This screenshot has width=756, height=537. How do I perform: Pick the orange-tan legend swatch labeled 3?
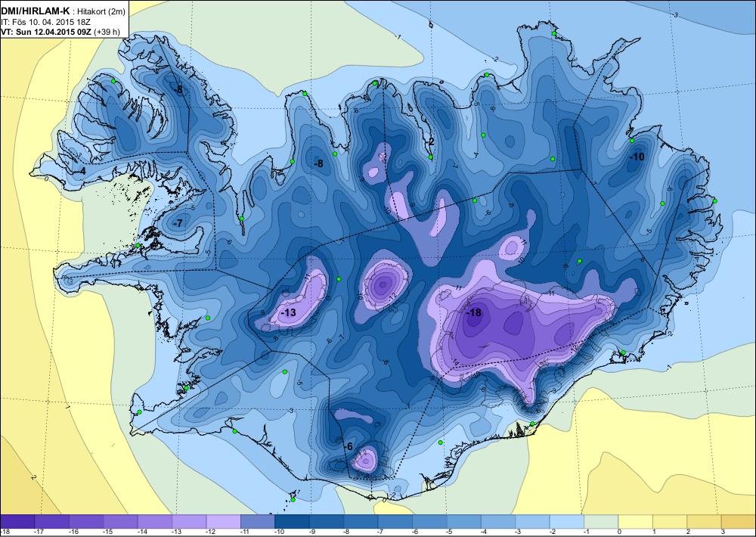point(739,521)
